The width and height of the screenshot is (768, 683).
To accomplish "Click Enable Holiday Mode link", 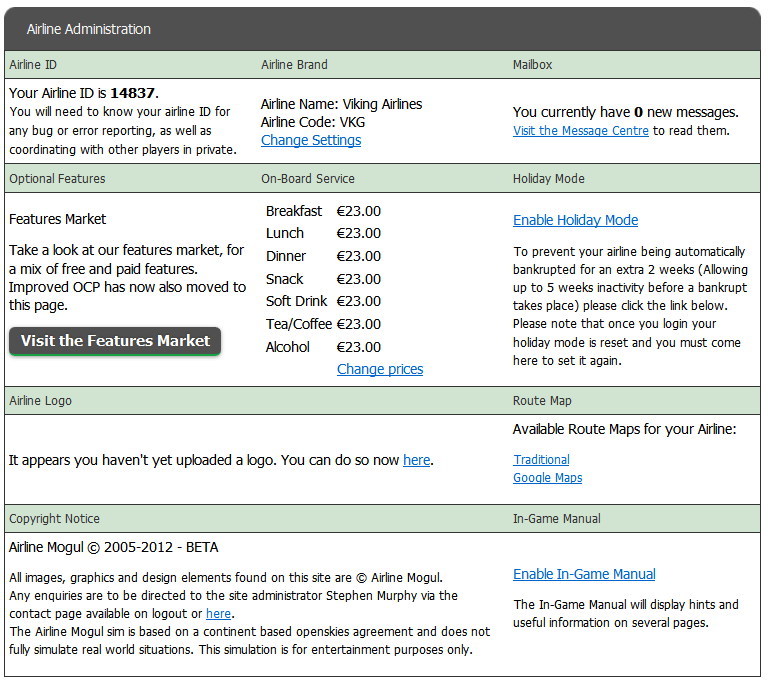I will 575,220.
